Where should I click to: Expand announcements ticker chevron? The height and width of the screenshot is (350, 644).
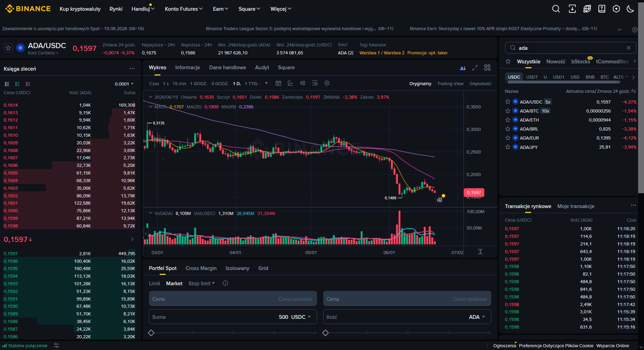click(620, 30)
